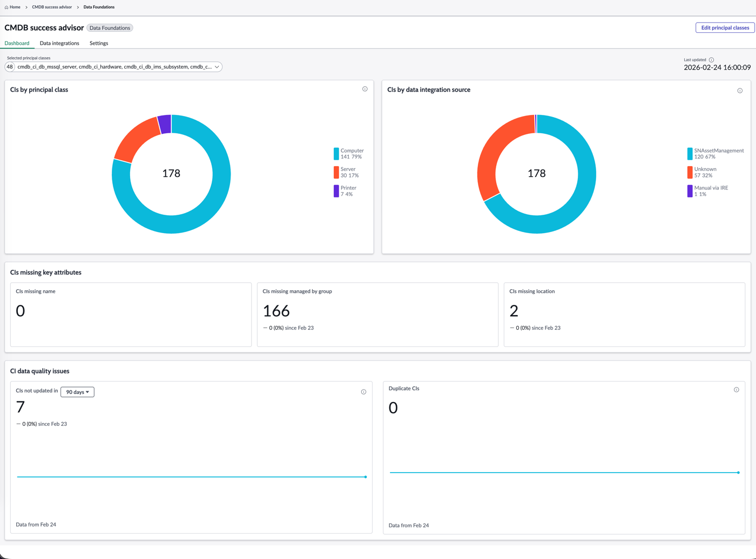Click 178 total in data integration source donut
The height and width of the screenshot is (559, 756).
click(536, 173)
